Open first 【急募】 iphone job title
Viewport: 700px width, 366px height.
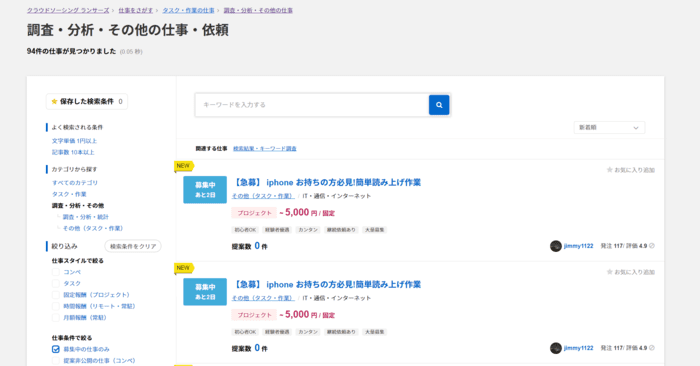point(326,183)
